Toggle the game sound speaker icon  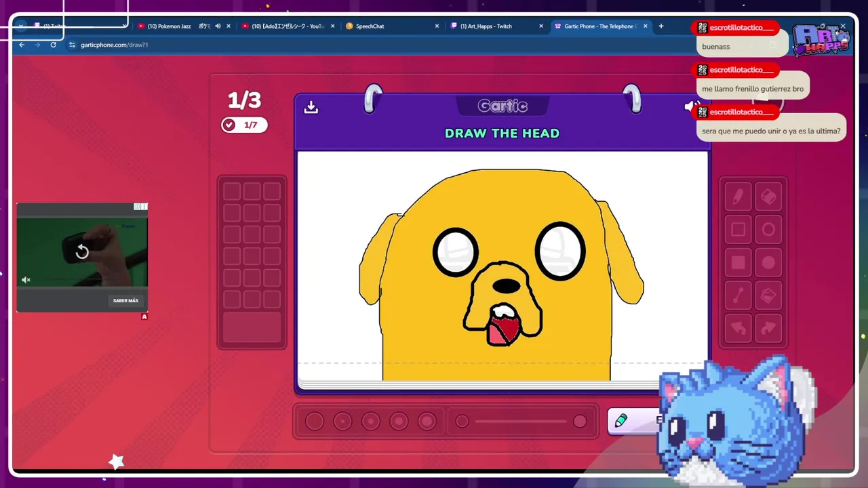pos(692,107)
